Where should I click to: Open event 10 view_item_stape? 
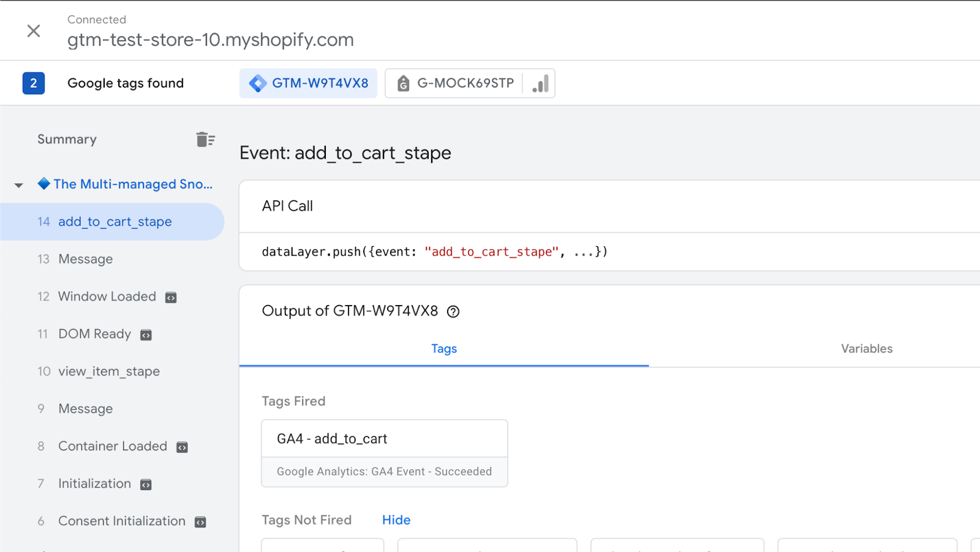pos(108,371)
